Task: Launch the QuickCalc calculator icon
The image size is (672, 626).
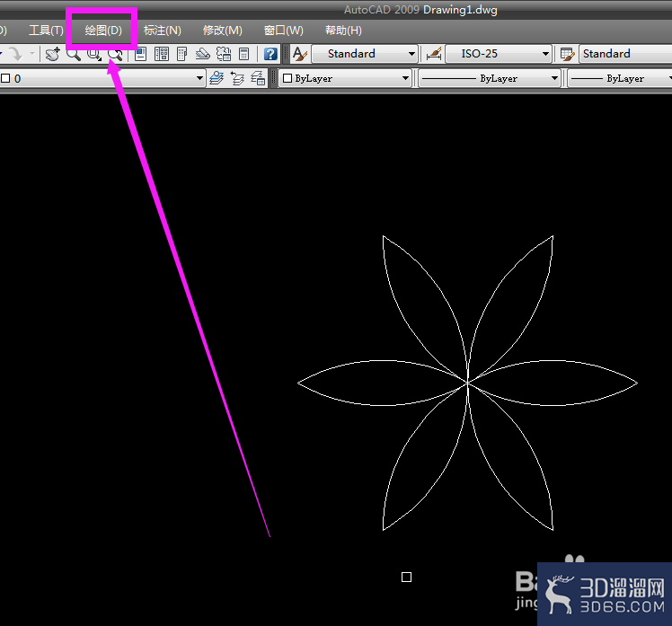Action: [x=243, y=54]
